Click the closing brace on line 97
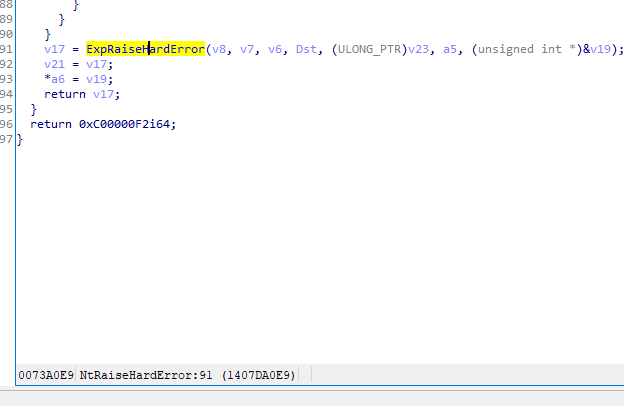This screenshot has width=624, height=406. tap(20, 139)
